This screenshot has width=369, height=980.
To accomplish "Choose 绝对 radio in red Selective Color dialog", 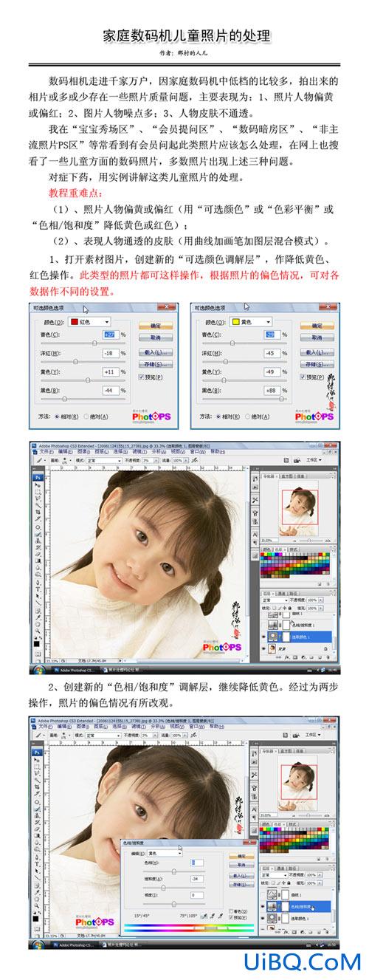I will (86, 416).
